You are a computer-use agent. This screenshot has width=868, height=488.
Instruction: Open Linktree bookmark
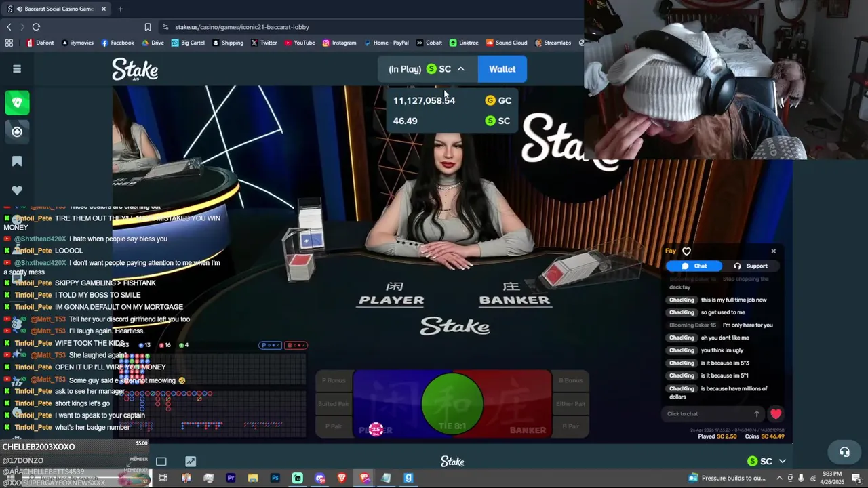(x=464, y=43)
